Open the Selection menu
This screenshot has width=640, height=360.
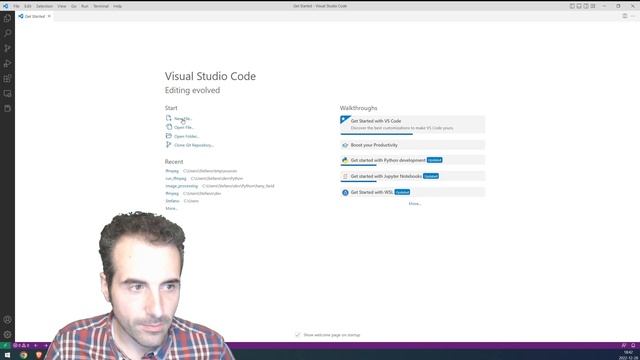(44, 6)
